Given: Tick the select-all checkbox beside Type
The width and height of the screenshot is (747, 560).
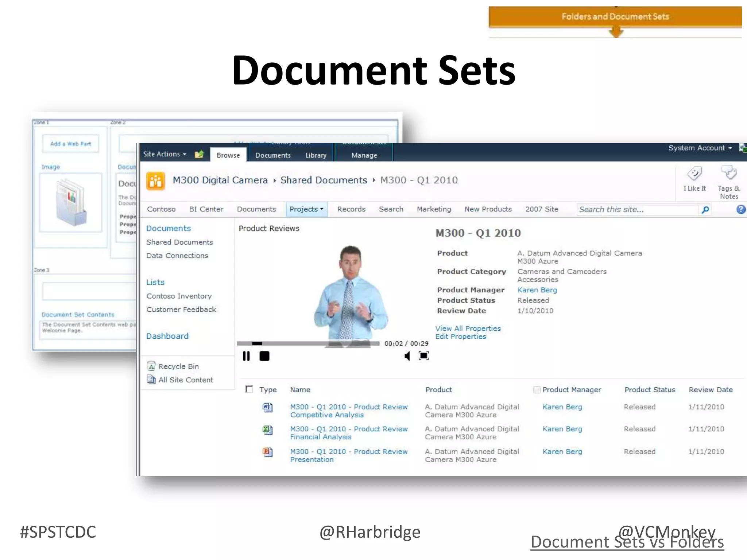Looking at the screenshot, I should [x=249, y=389].
